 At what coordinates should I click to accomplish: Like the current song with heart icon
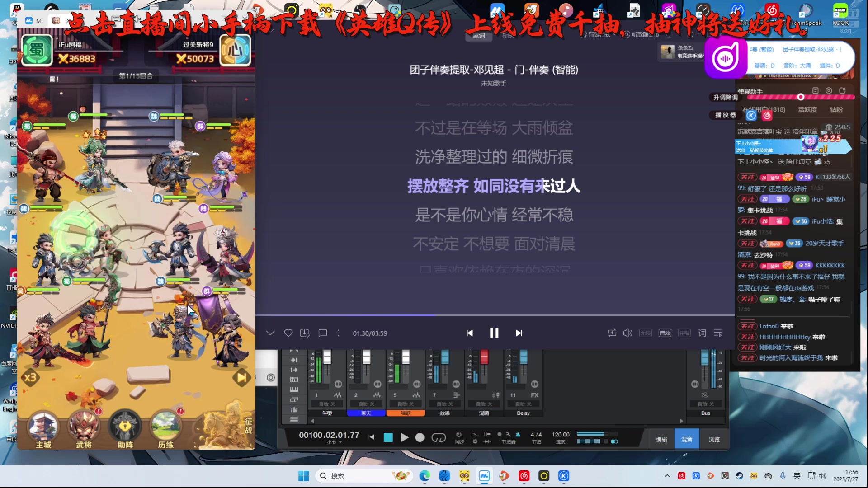click(288, 333)
